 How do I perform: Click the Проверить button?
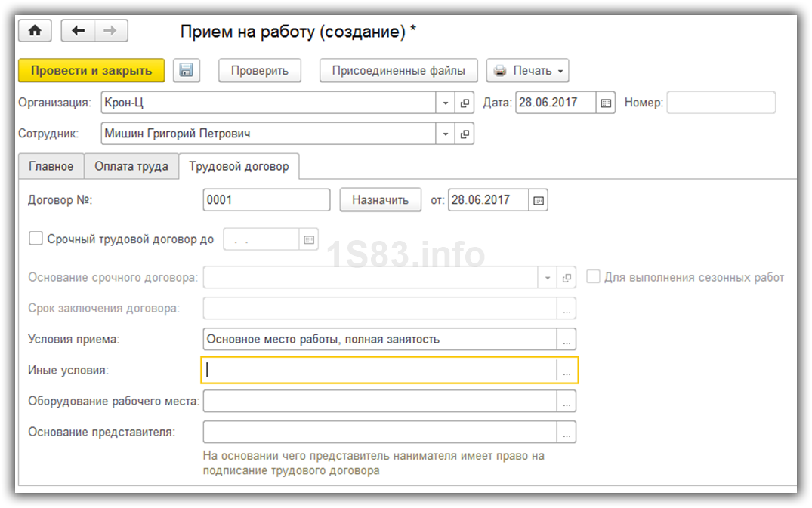coord(260,71)
